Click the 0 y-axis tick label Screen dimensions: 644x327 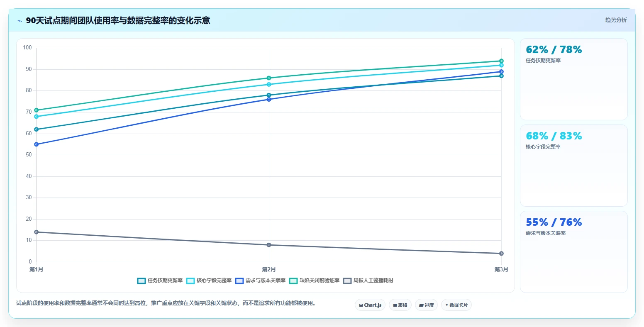click(30, 262)
